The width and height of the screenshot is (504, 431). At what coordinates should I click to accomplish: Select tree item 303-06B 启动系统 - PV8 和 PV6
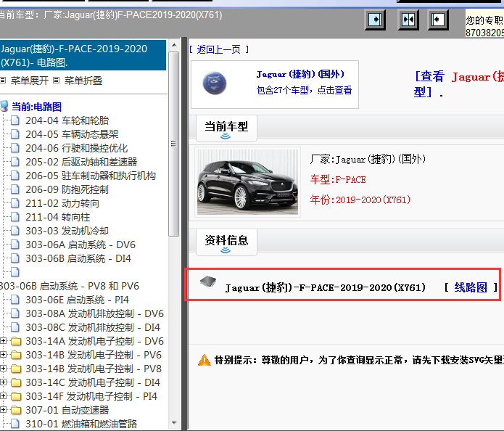click(70, 286)
